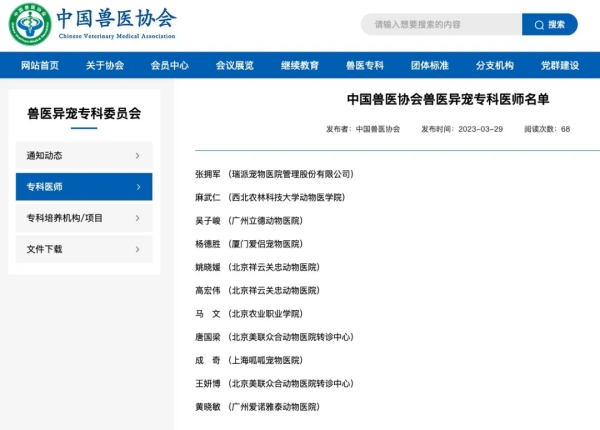Screen dimensions: 600x430
Task: Select 通知动态 in the sidebar
Action: point(84,156)
